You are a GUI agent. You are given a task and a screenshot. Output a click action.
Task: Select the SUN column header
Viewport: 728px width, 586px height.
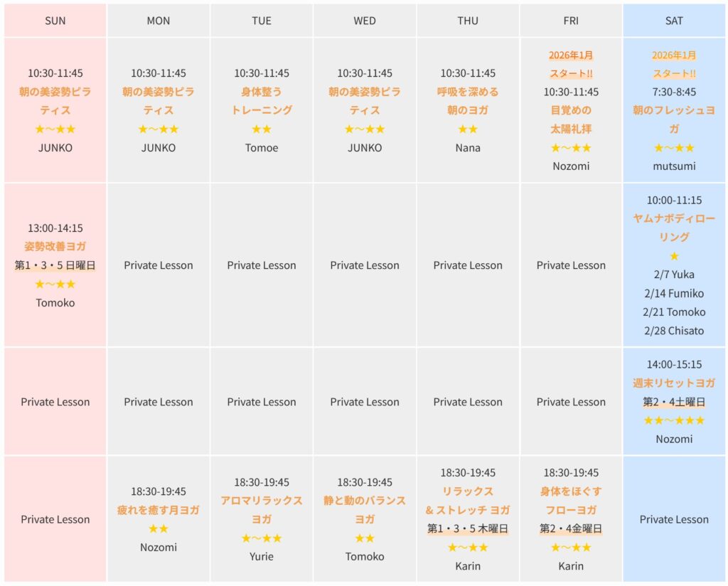(55, 21)
